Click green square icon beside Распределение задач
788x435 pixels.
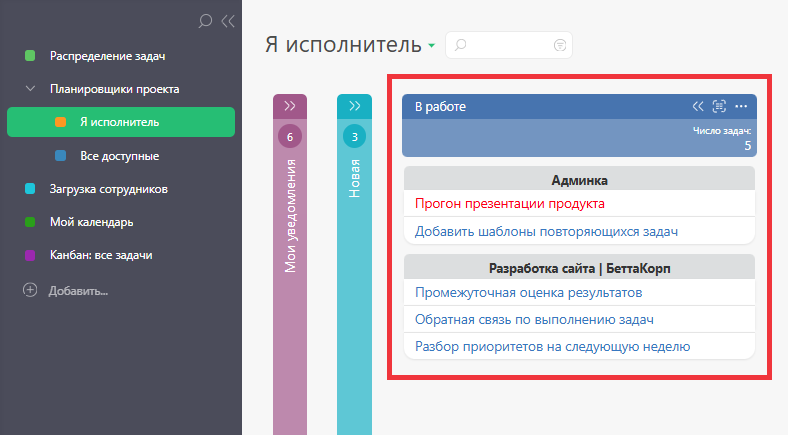click(x=30, y=56)
